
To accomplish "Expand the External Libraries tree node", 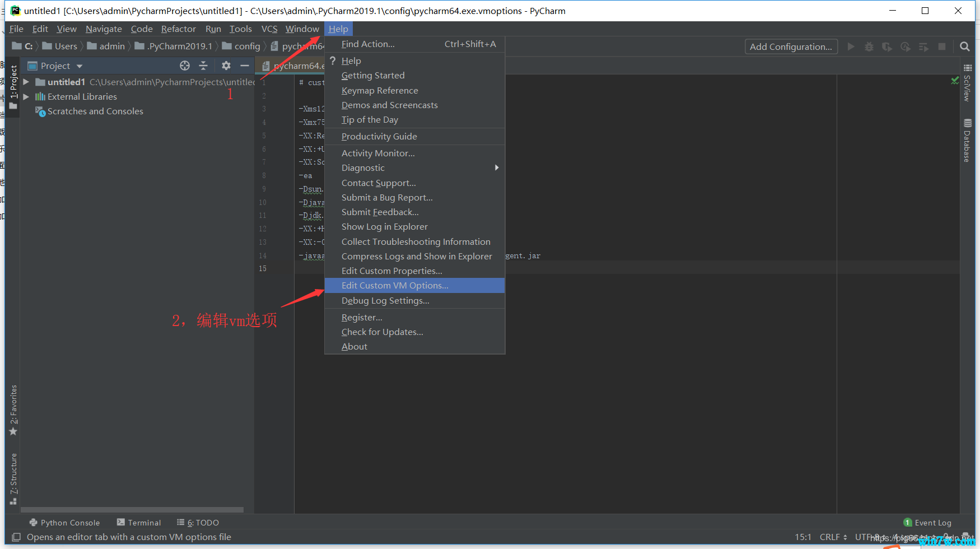I will (x=26, y=96).
